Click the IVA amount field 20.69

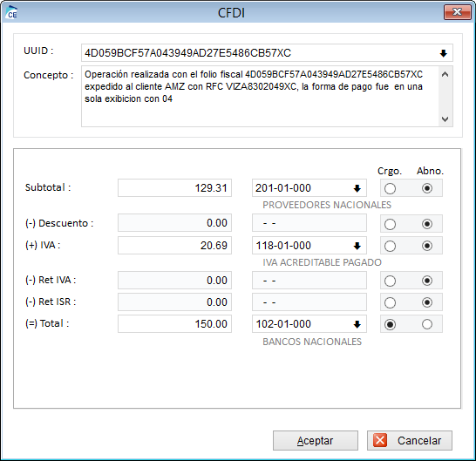(174, 245)
